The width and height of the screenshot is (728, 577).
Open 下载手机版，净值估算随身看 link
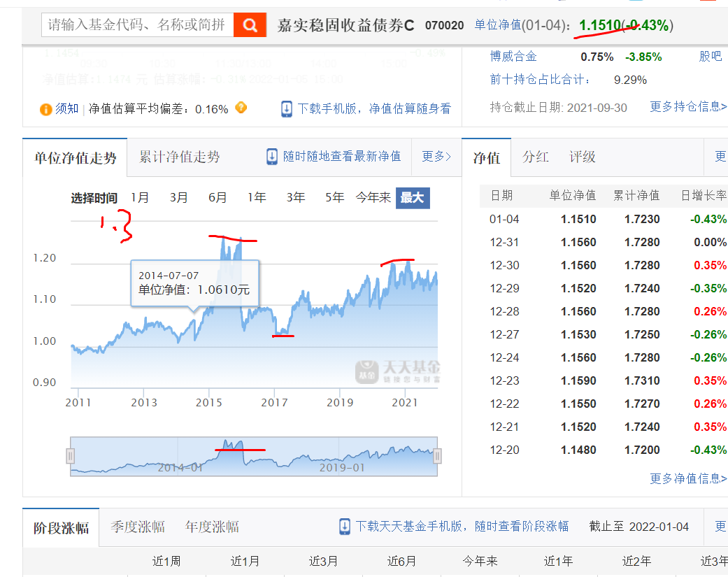(374, 108)
